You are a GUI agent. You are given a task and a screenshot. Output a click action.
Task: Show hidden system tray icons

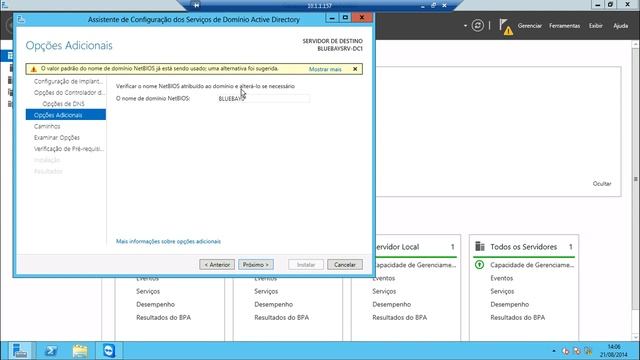click(554, 351)
